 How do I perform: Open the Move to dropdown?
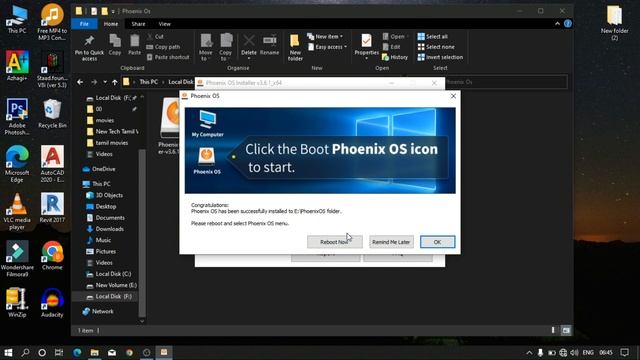pos(206,48)
